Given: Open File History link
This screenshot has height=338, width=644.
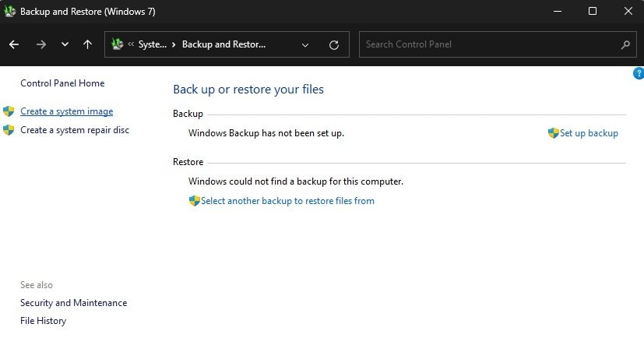Looking at the screenshot, I should pyautogui.click(x=43, y=321).
